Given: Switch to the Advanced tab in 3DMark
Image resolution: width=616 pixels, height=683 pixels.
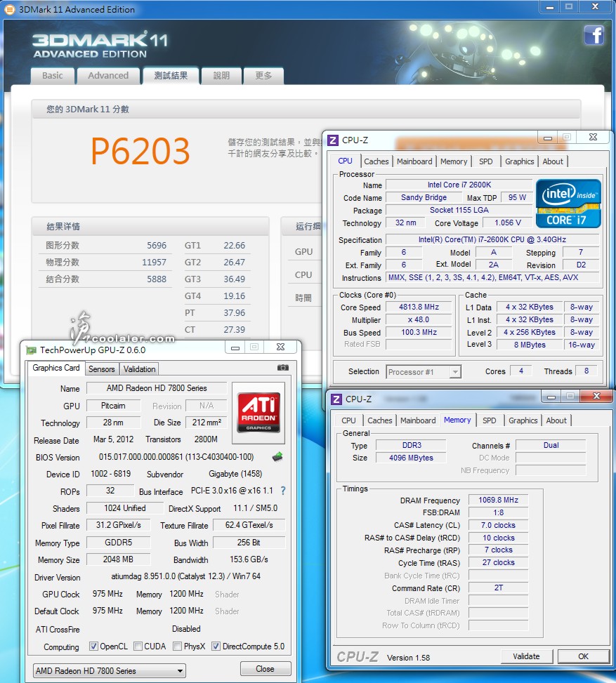Looking at the screenshot, I should coord(108,76).
